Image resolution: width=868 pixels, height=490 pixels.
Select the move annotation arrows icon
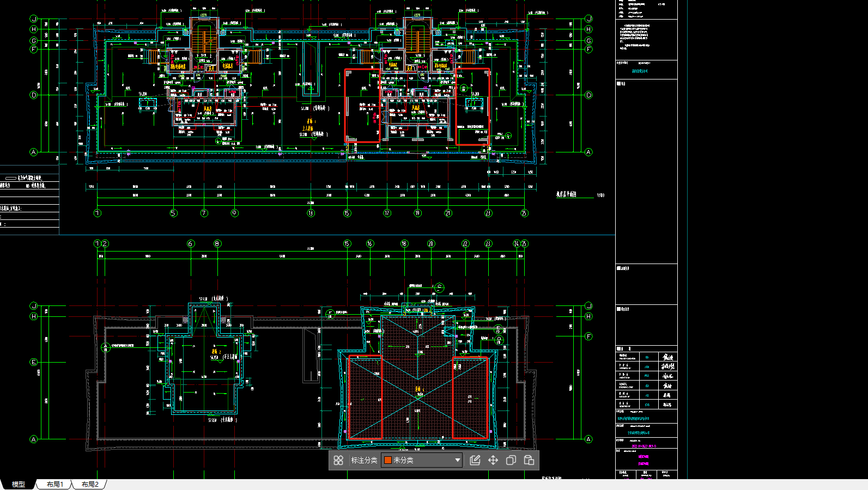pyautogui.click(x=493, y=460)
